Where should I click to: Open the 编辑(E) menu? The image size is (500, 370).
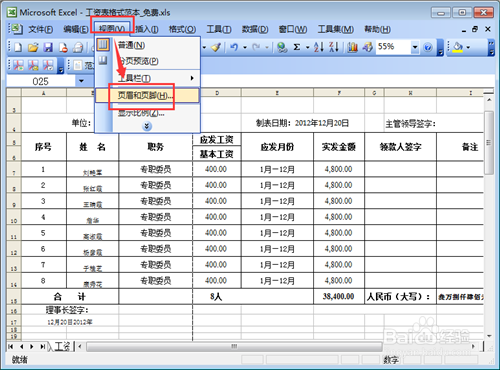(76, 29)
